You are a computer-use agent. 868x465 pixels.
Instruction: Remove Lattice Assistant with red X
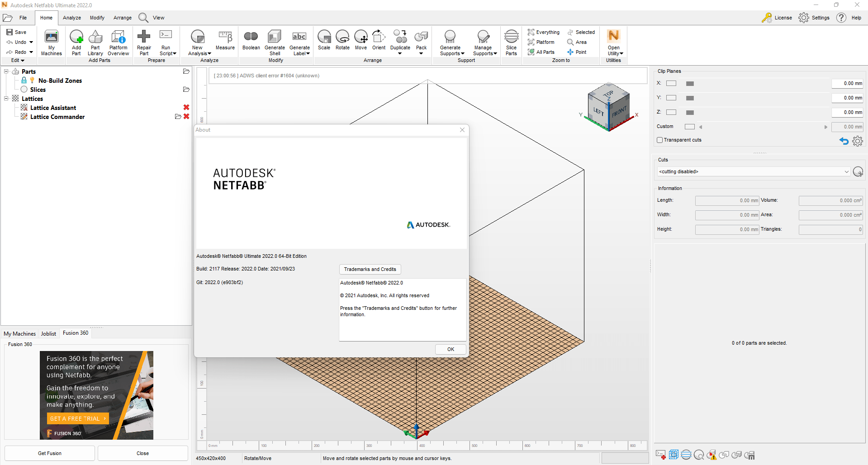point(186,107)
